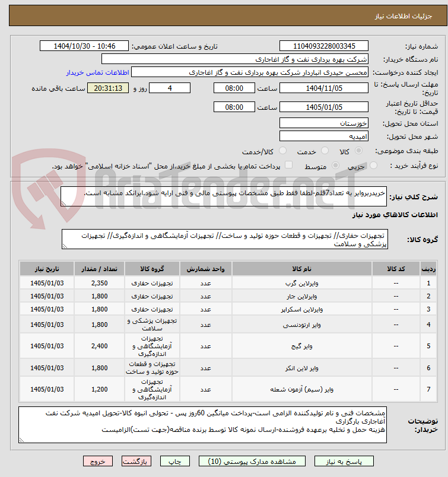
Task: Select row item وایرلاین جار
Action: (x=302, y=296)
